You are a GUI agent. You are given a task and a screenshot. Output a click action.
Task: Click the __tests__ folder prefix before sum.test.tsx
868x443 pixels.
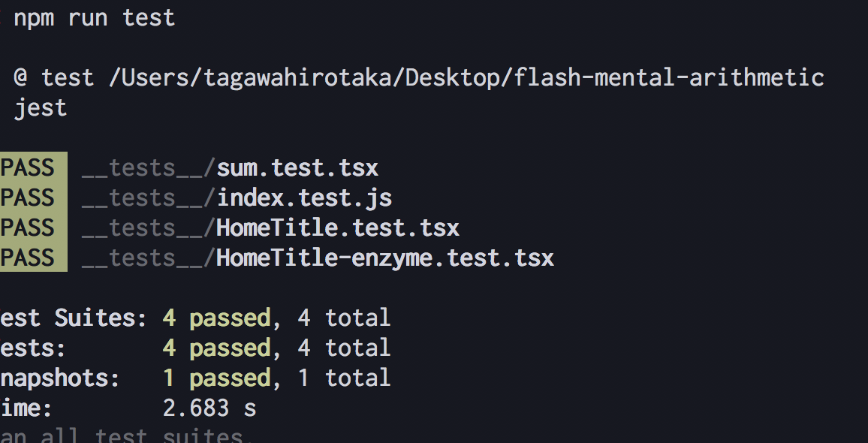(148, 167)
